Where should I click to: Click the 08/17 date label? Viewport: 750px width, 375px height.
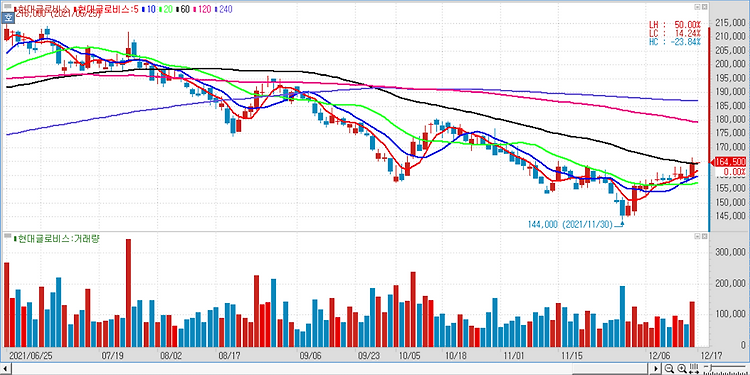coord(229,356)
